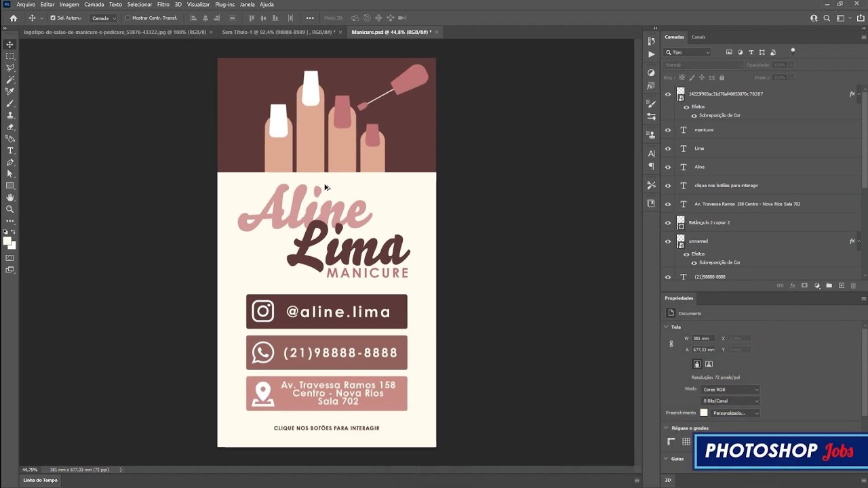
Task: Collapse the Tela section
Action: coord(666,327)
